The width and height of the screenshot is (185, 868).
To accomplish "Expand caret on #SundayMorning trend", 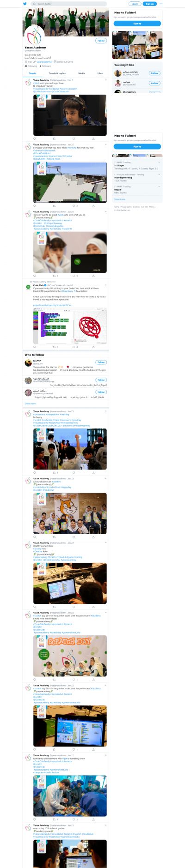I will click(160, 175).
